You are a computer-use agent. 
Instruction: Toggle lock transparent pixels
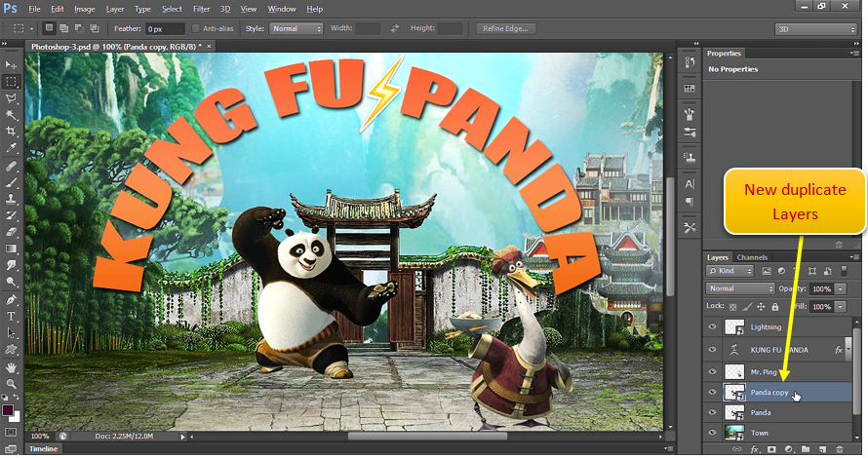pos(733,306)
